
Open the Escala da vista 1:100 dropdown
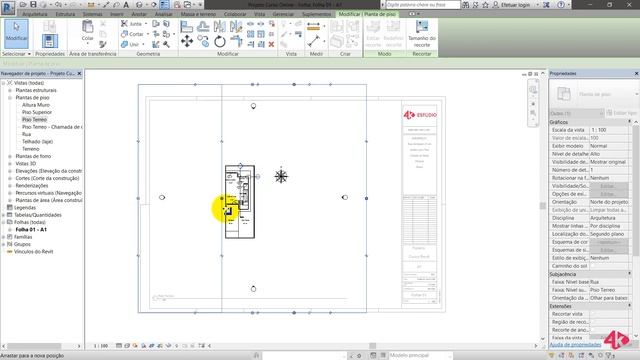[x=609, y=130]
